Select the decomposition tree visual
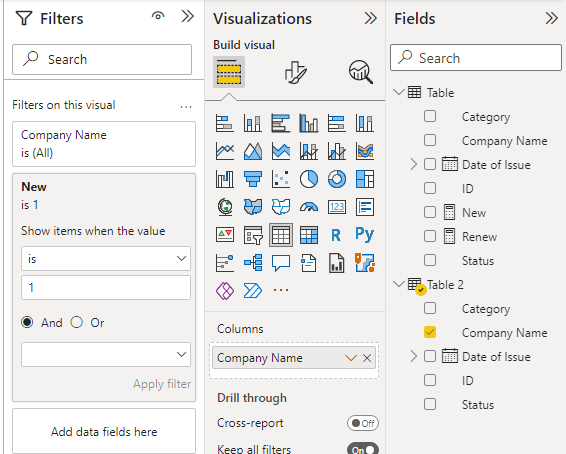Image resolution: width=566 pixels, height=454 pixels. (x=253, y=263)
